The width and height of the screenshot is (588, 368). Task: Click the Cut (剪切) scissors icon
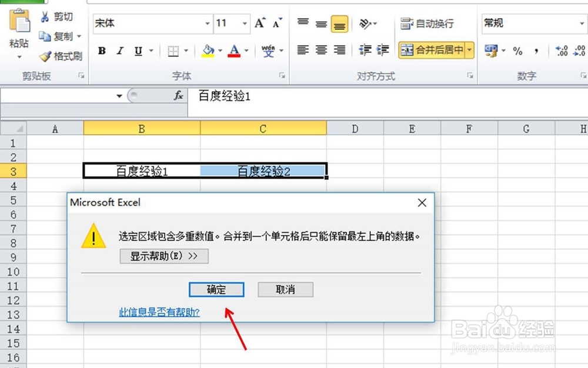click(x=46, y=17)
